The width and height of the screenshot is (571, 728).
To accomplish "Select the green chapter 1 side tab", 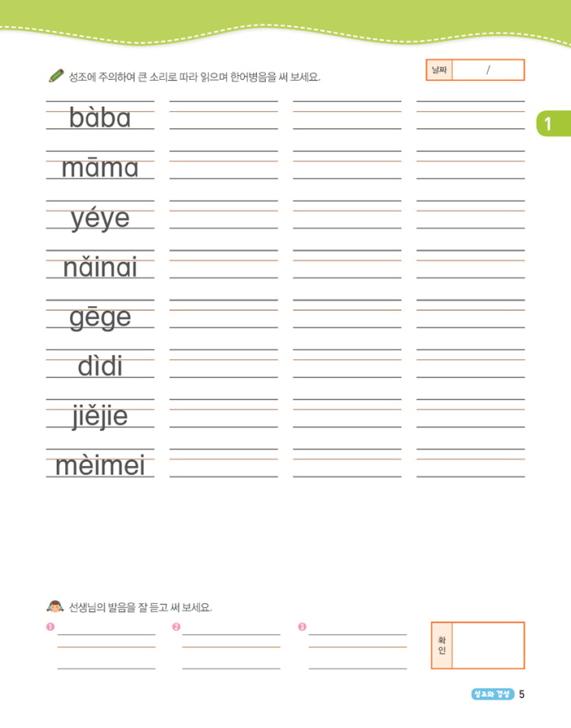I will 551,124.
